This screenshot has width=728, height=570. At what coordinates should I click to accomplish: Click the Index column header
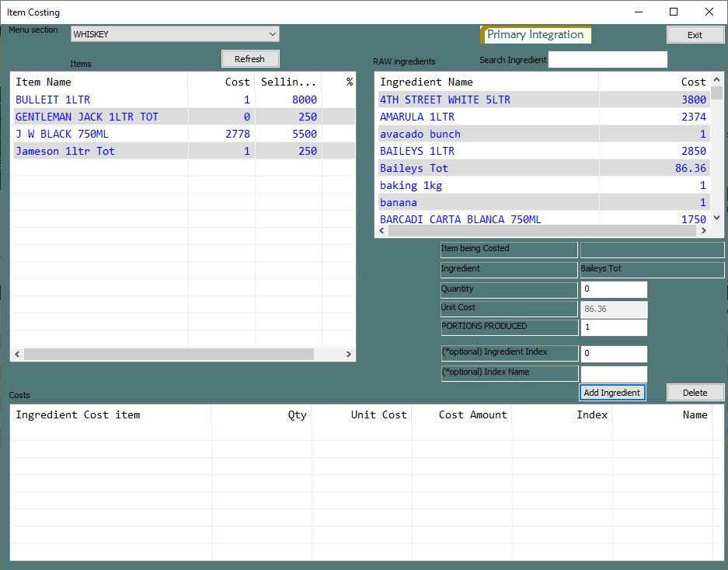tap(562, 414)
